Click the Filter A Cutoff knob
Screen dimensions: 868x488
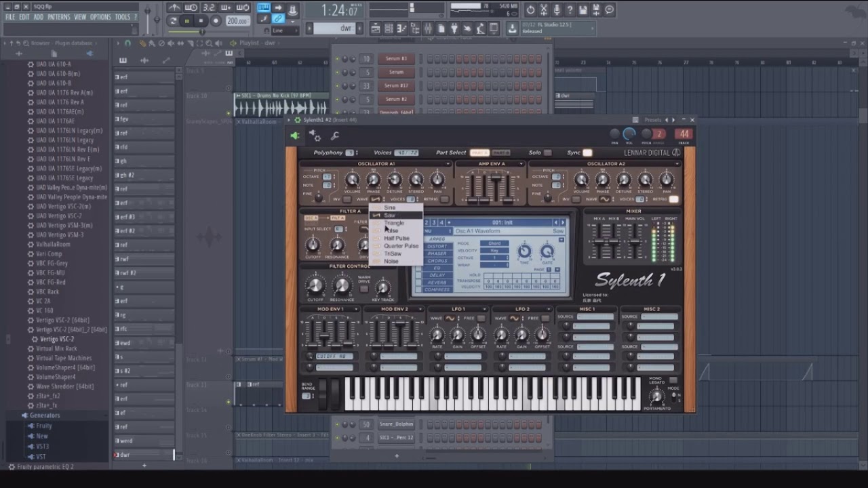point(313,245)
